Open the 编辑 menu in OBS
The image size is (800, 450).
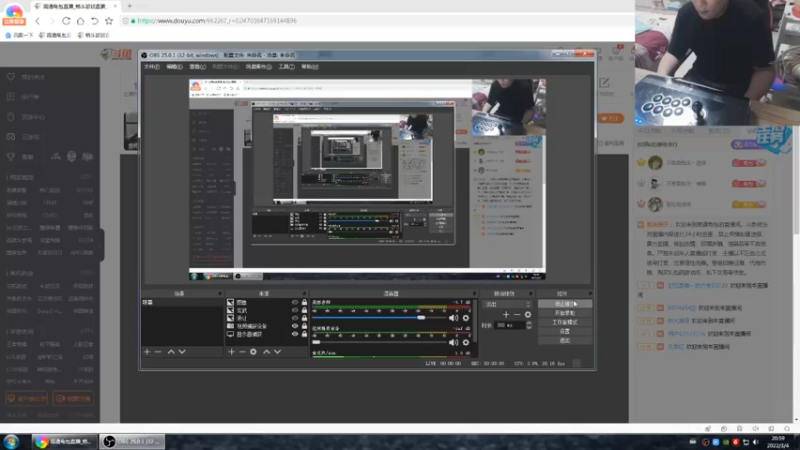tap(174, 67)
